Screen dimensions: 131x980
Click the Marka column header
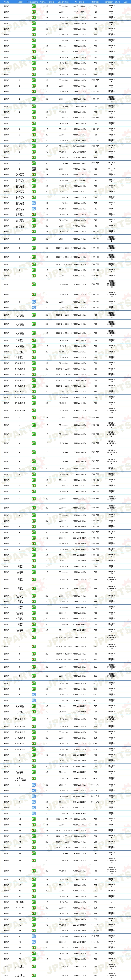[x=7, y=2]
